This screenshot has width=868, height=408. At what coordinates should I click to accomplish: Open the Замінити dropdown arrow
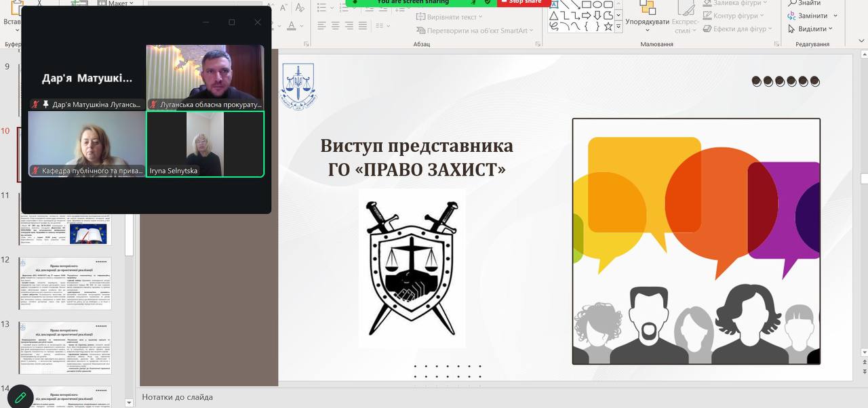tap(835, 16)
